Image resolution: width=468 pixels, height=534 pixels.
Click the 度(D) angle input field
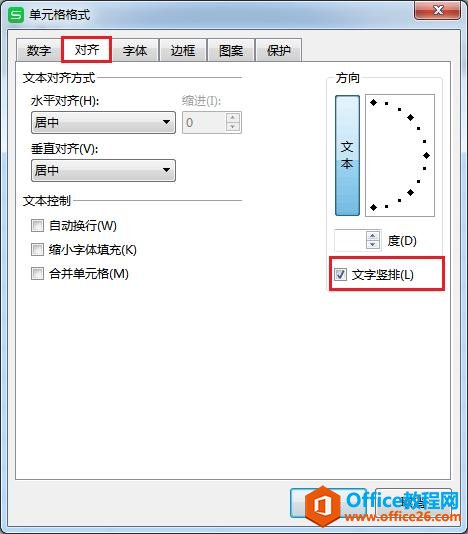[x=351, y=240]
